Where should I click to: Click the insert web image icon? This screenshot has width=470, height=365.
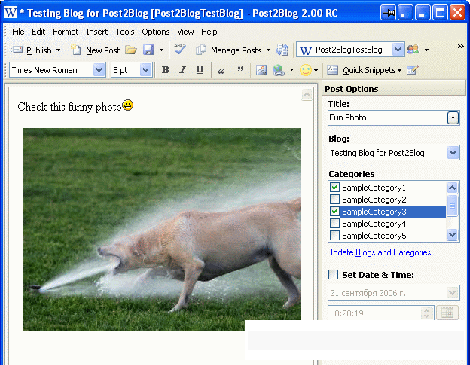click(279, 70)
